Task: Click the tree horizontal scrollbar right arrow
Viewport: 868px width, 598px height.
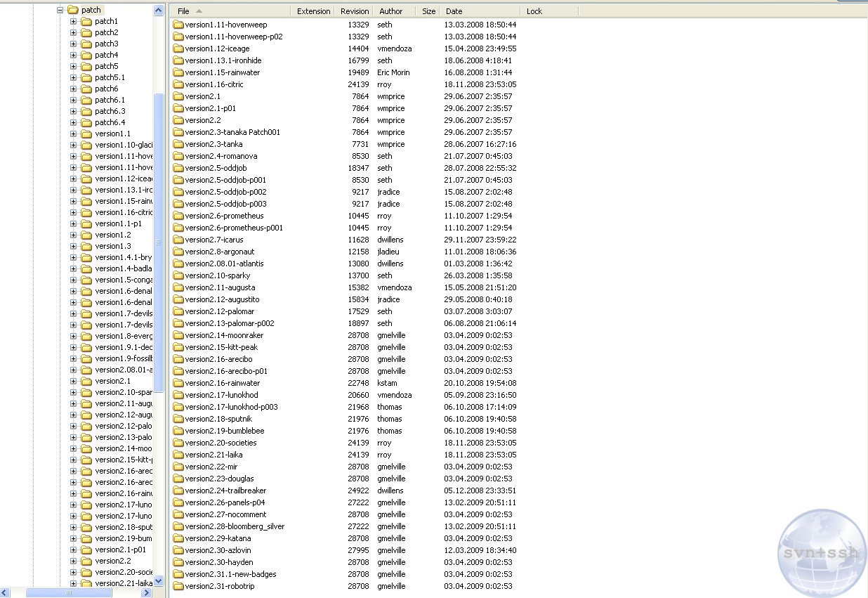Action: pos(147,593)
